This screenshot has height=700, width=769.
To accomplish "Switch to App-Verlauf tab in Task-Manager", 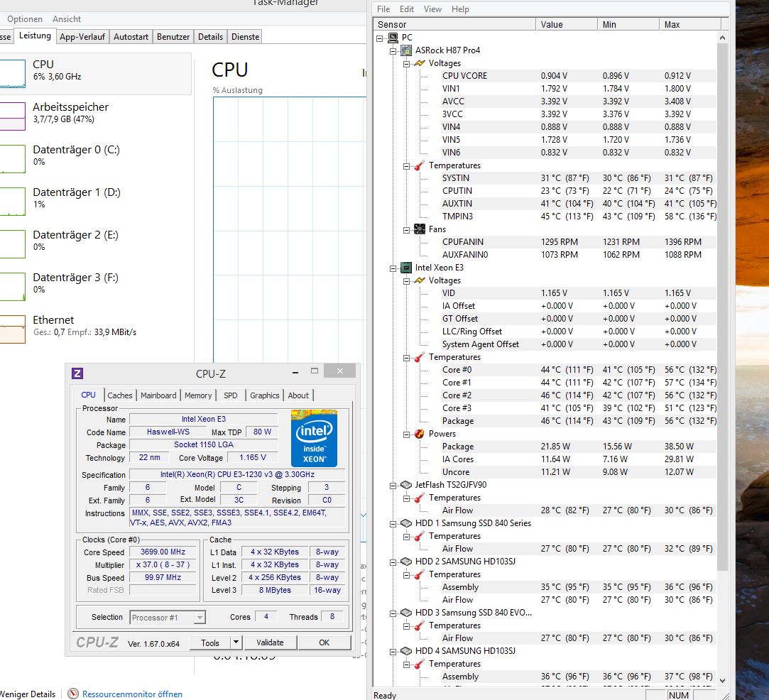I will (82, 37).
